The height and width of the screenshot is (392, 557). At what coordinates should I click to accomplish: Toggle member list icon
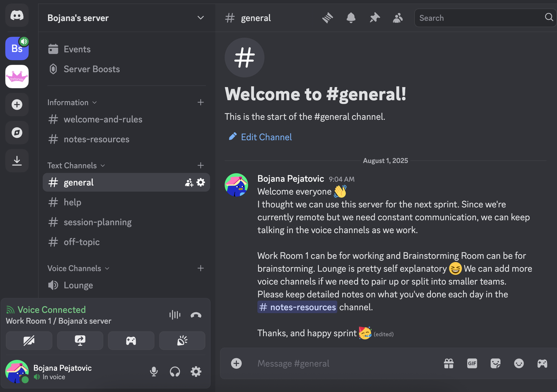(398, 18)
